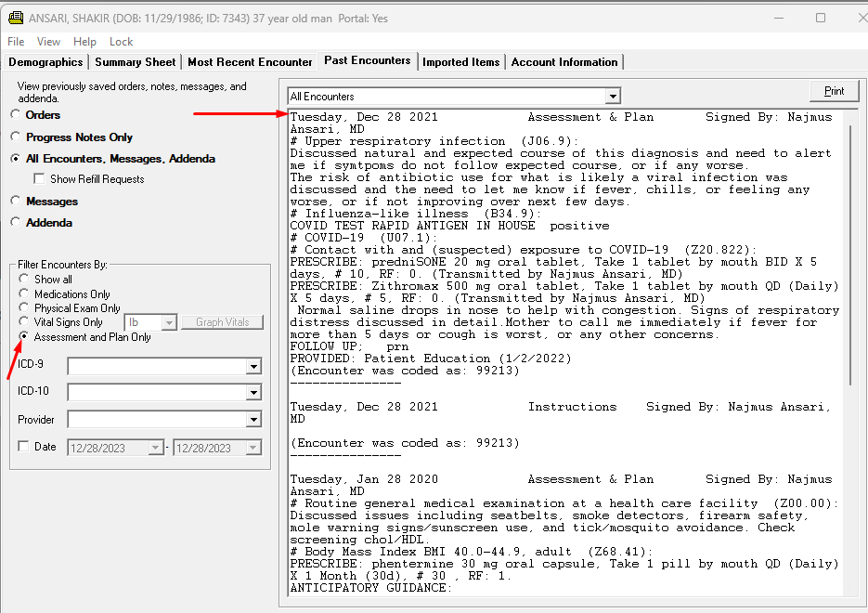
Task: Enable the Date filter checkbox
Action: [x=23, y=447]
